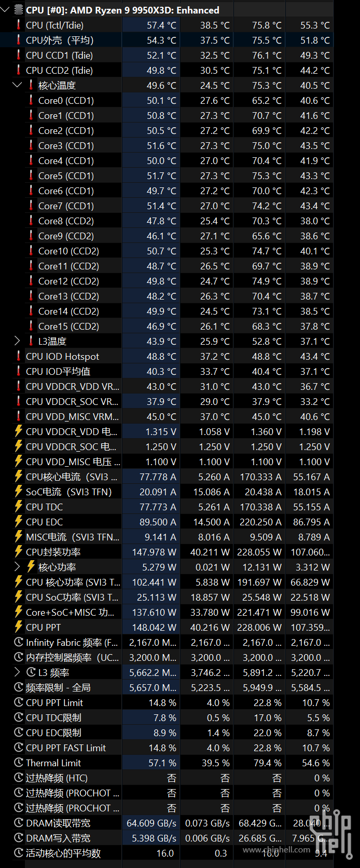Click the 38.5 °C minimum value of CPU Tctl/Tdie

(215, 25)
